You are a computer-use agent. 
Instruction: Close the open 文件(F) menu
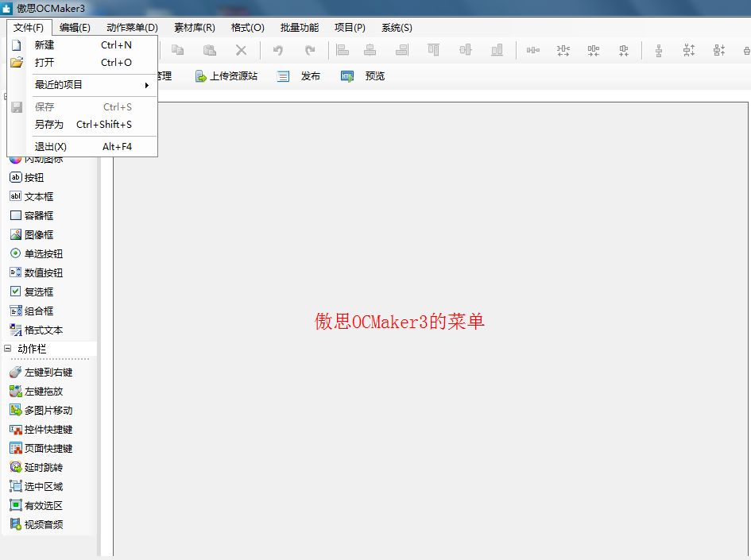[29, 28]
